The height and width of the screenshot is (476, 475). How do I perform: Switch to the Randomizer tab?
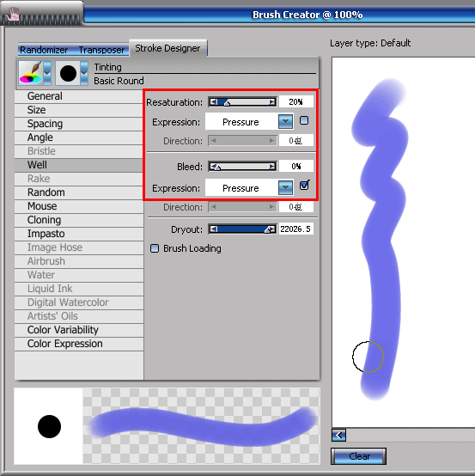pyautogui.click(x=44, y=50)
